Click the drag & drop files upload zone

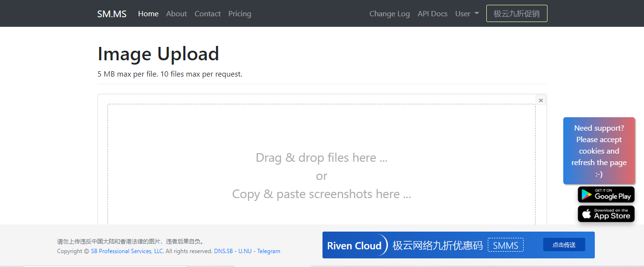(322, 164)
